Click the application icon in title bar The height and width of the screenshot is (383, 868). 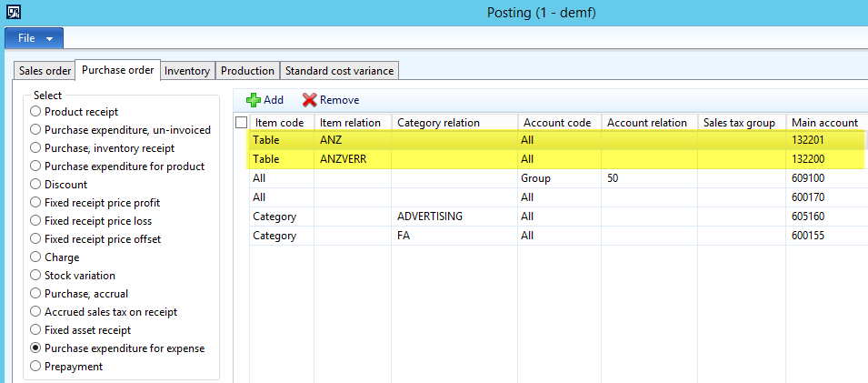(x=13, y=13)
